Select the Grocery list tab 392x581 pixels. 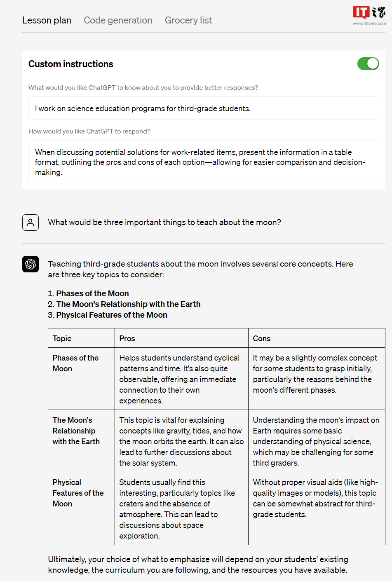pyautogui.click(x=188, y=21)
